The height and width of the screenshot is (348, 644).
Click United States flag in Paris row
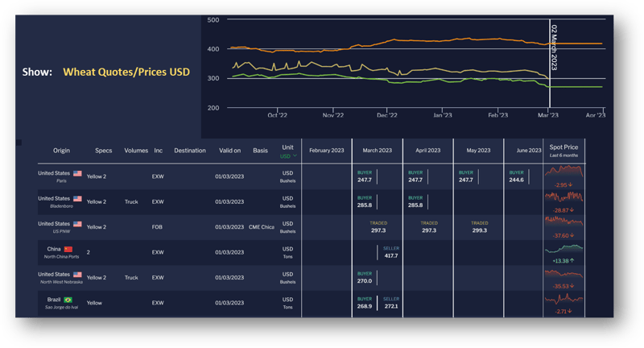click(x=77, y=173)
